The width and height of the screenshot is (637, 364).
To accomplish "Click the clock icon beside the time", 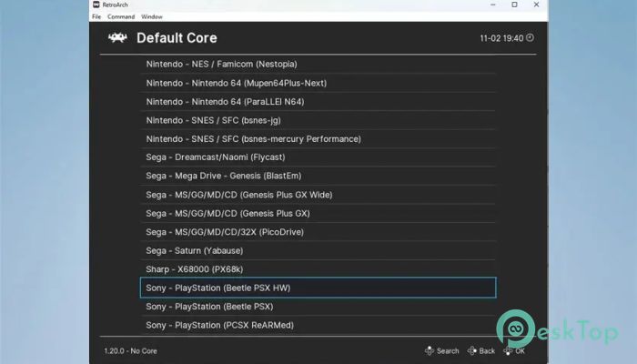I will click(530, 38).
